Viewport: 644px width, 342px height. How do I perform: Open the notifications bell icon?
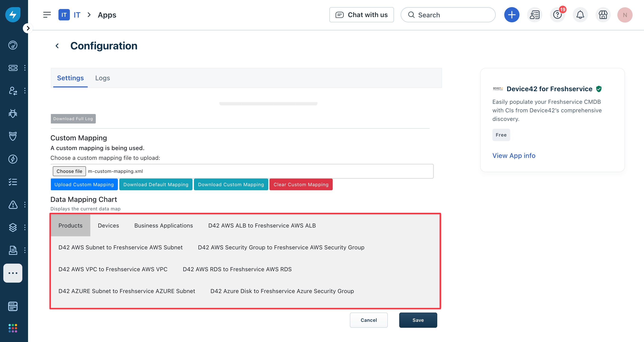580,15
